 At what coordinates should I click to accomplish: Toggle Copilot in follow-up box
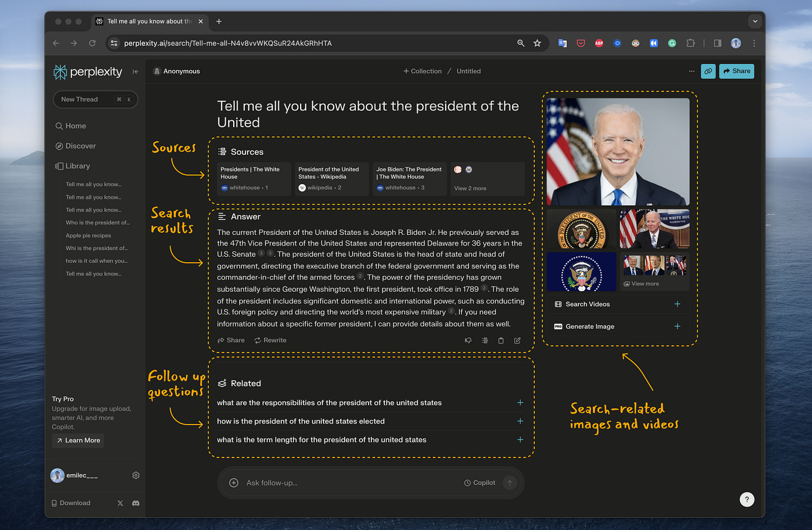480,483
